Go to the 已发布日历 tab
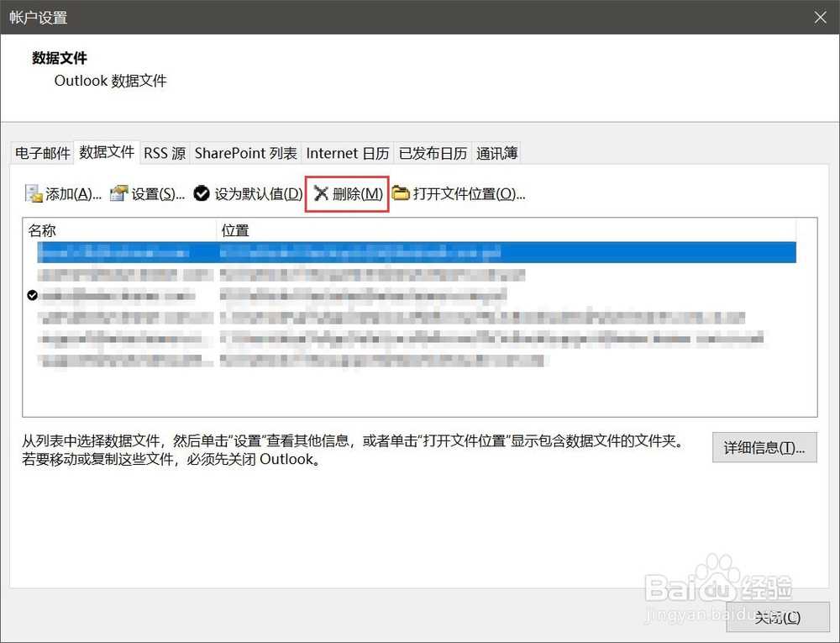The width and height of the screenshot is (840, 643). click(433, 153)
